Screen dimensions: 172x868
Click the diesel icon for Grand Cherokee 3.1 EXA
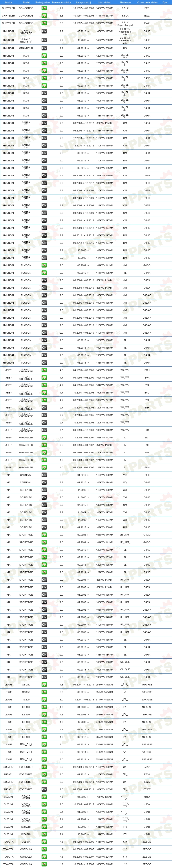point(44,430)
